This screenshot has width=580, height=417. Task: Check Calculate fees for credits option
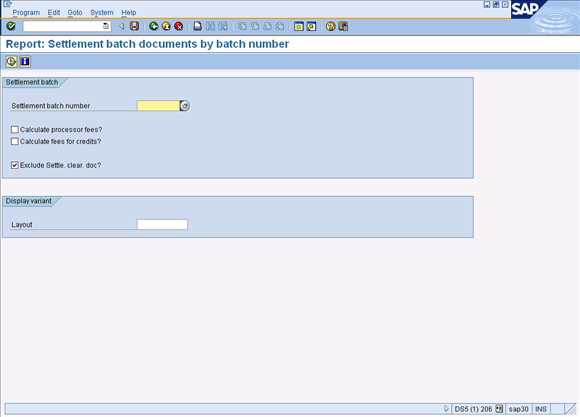(x=15, y=141)
